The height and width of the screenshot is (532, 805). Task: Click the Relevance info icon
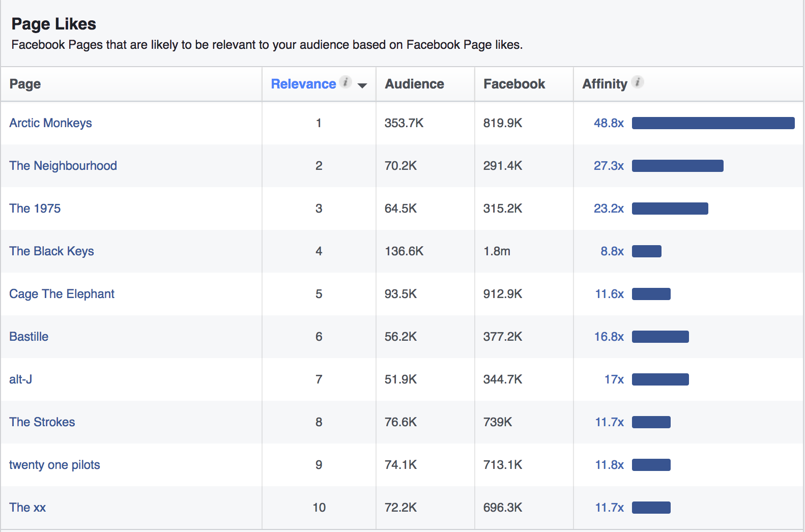coord(346,82)
